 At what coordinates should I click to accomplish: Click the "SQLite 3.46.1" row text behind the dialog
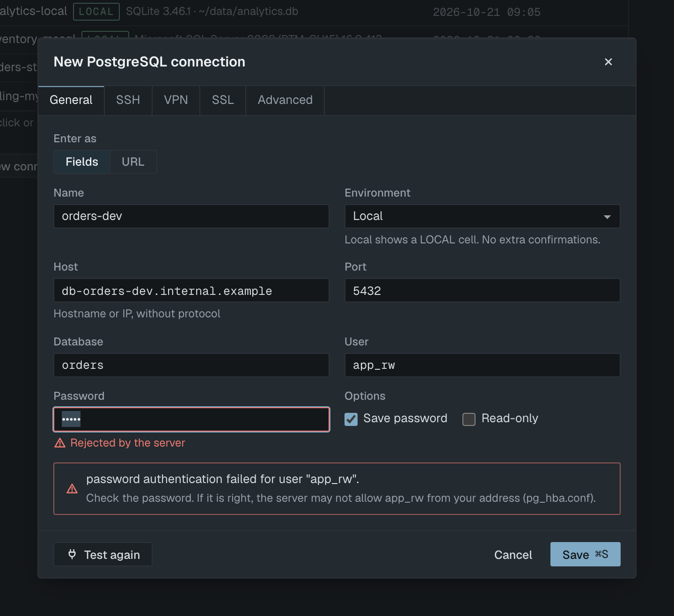click(x=212, y=11)
